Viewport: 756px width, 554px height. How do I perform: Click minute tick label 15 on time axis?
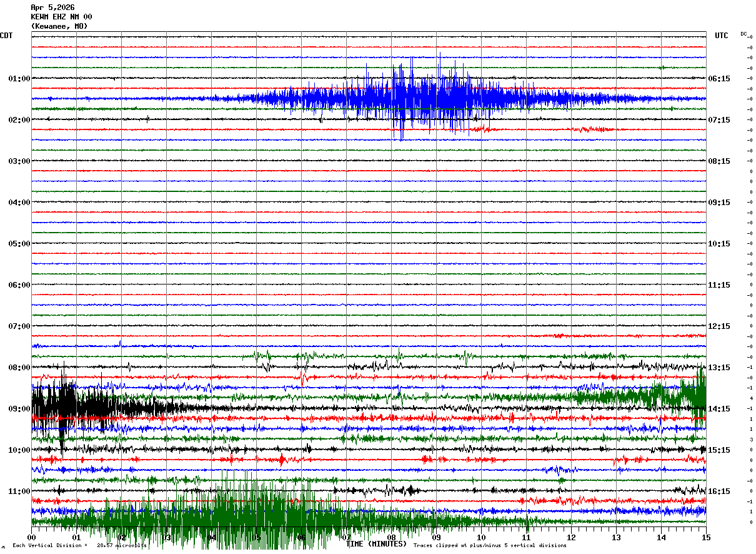706,537
